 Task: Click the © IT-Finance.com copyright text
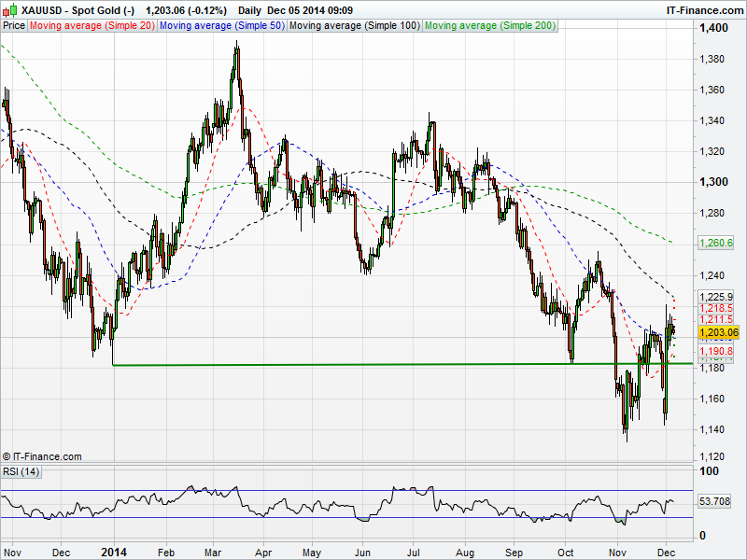tap(42, 456)
